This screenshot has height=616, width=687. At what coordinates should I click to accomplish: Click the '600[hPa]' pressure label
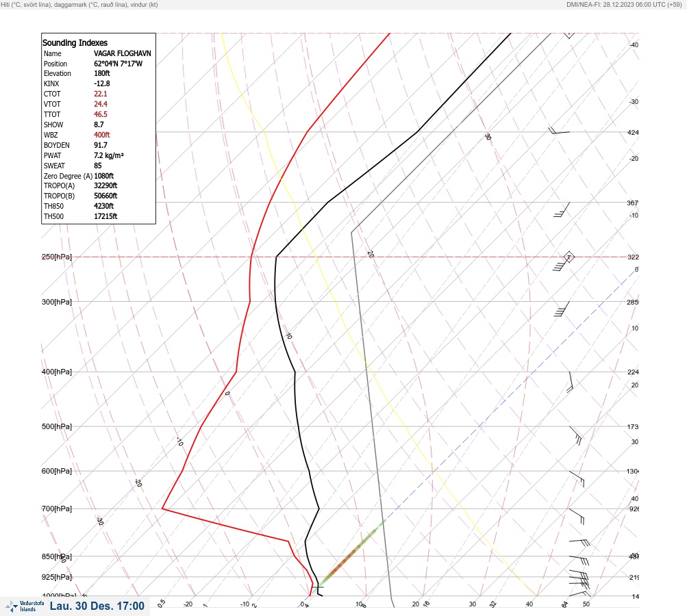pyautogui.click(x=57, y=471)
